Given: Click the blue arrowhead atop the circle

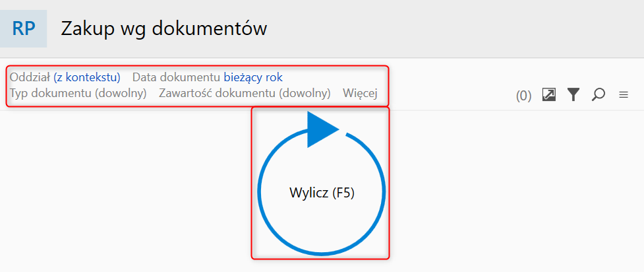Looking at the screenshot, I should click(322, 128).
